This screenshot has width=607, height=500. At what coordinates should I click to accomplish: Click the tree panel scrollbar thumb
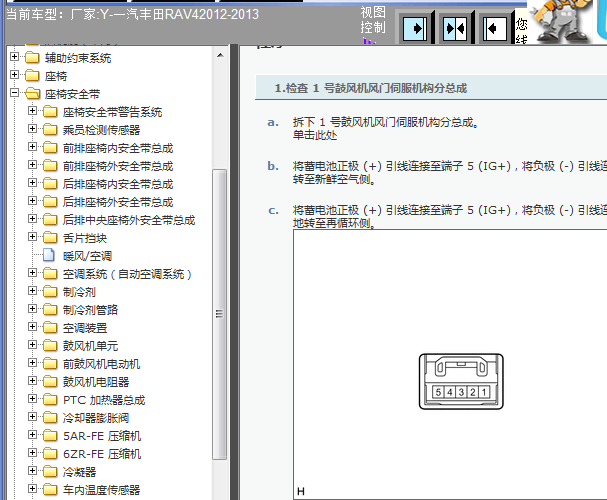click(x=219, y=314)
